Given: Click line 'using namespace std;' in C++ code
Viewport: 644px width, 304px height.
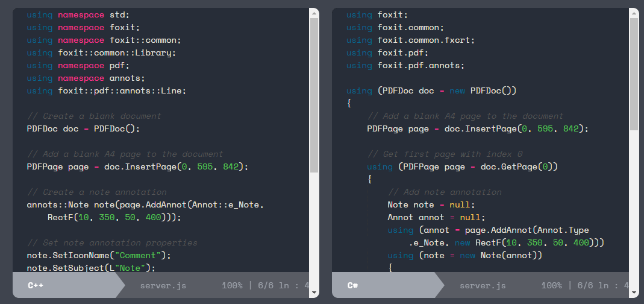Looking at the screenshot, I should pos(78,15).
